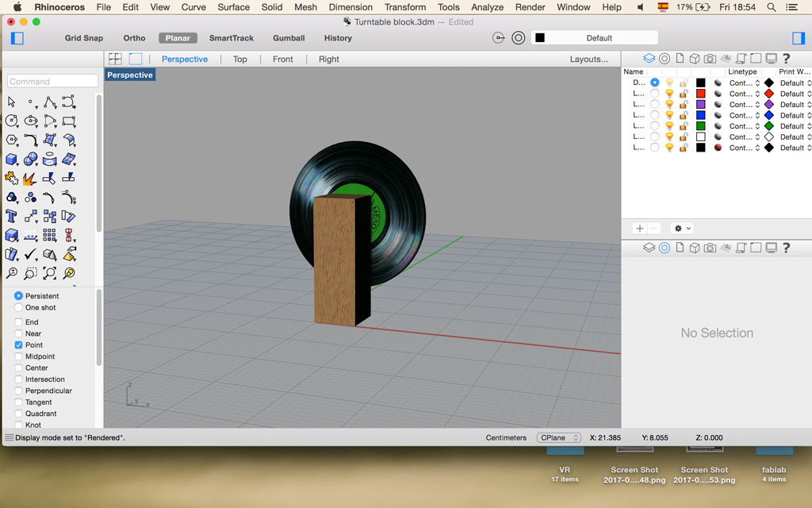Click the blue diamond print color swatch
The image size is (812, 508).
point(769,115)
